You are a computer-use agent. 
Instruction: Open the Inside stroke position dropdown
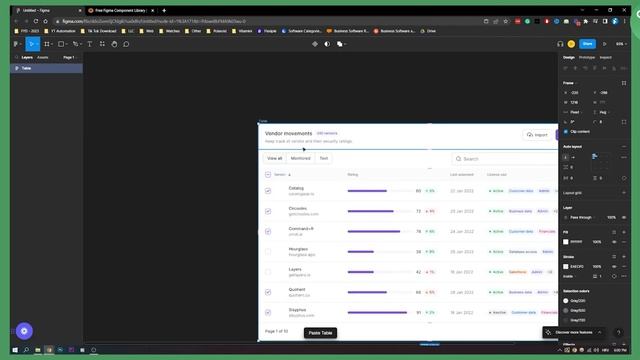click(x=568, y=276)
